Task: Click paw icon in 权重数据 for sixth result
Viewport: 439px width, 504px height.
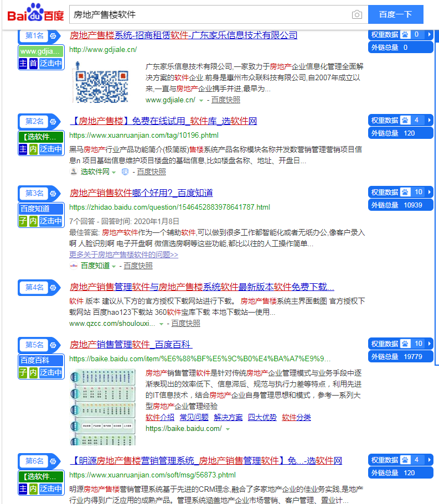Action: (405, 460)
